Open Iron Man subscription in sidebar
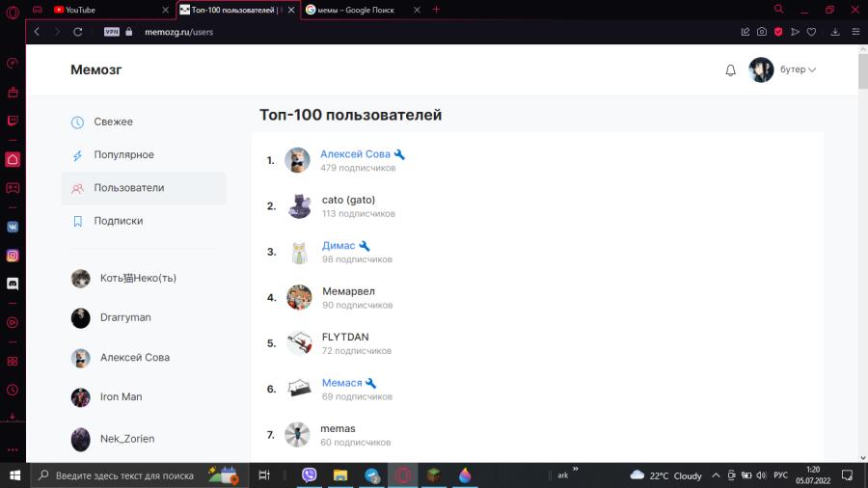This screenshot has width=868, height=488. coord(107,397)
